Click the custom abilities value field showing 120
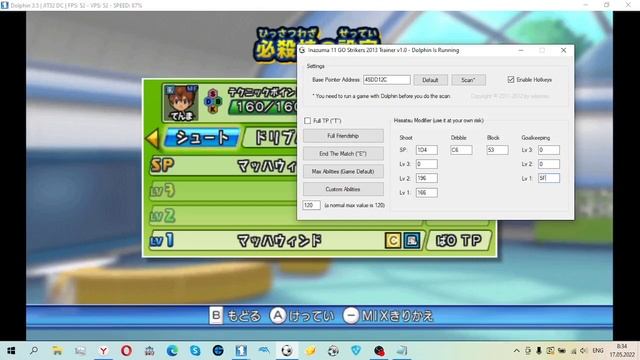 click(311, 205)
